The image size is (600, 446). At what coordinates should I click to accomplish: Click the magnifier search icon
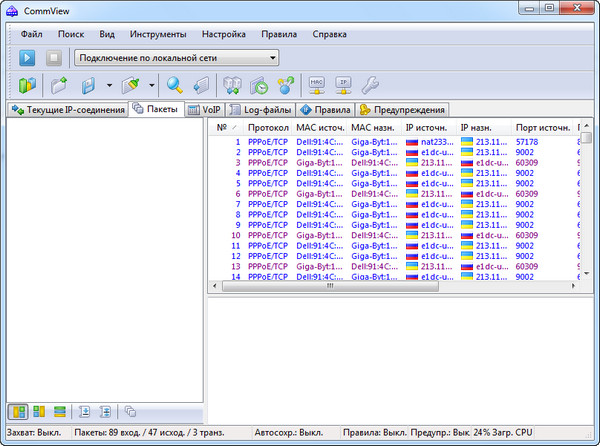point(175,85)
